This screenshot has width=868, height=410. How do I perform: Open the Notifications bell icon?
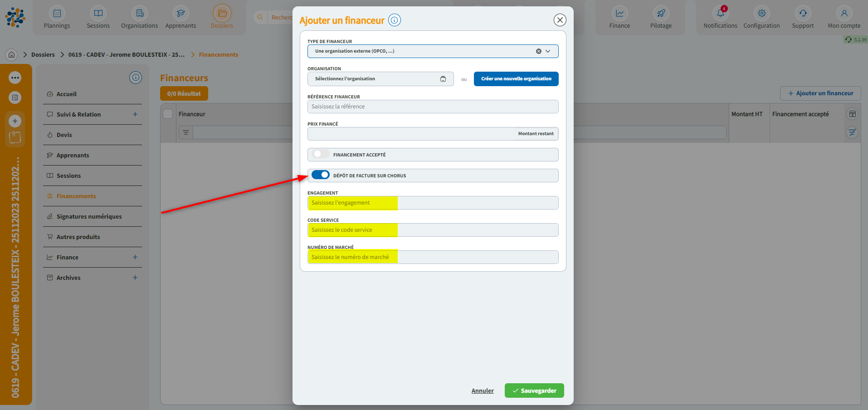720,14
